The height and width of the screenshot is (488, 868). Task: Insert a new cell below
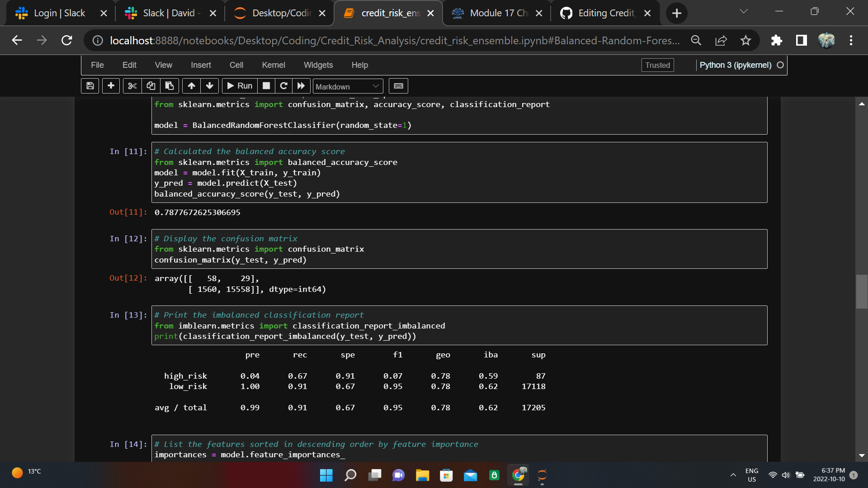coord(111,86)
